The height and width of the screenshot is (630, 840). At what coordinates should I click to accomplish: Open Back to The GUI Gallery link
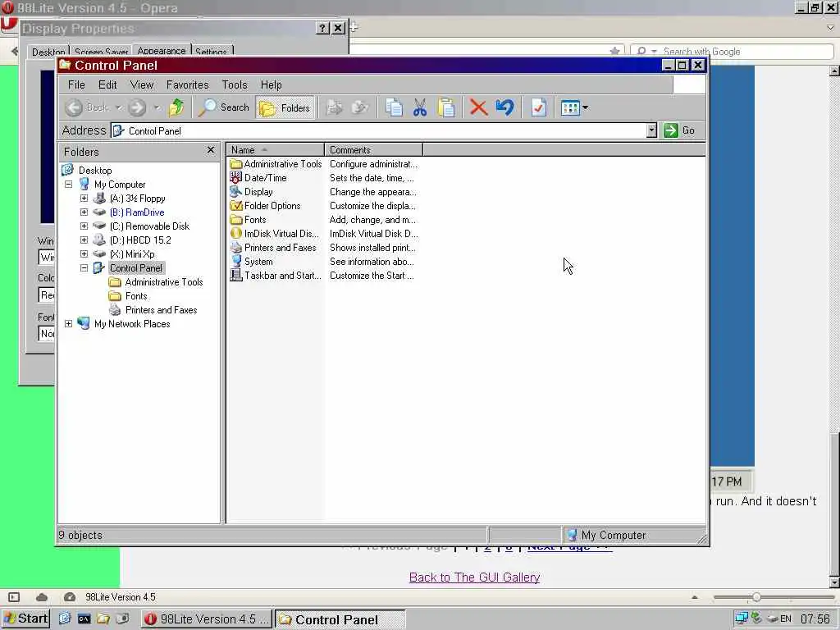point(475,577)
